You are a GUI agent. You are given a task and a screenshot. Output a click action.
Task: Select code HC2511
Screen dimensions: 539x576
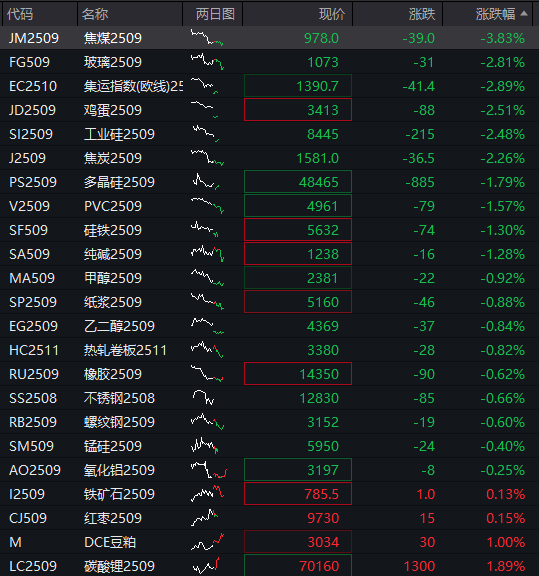coord(34,350)
